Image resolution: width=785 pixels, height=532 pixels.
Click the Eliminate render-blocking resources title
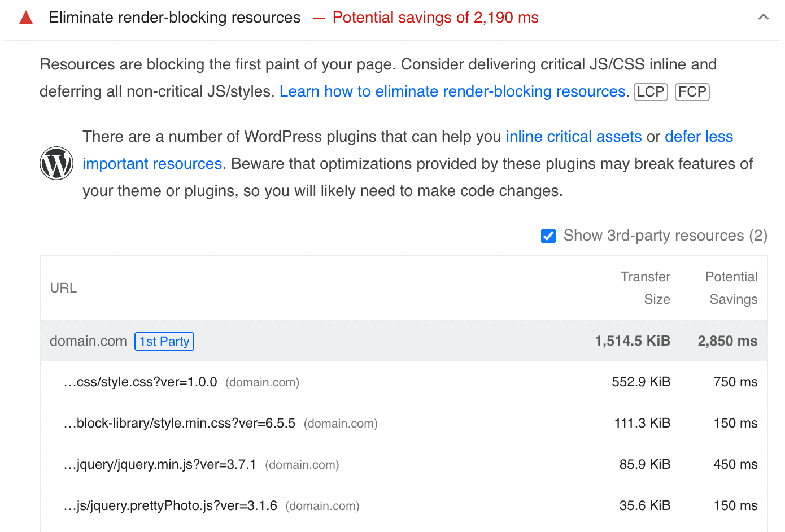click(x=175, y=18)
